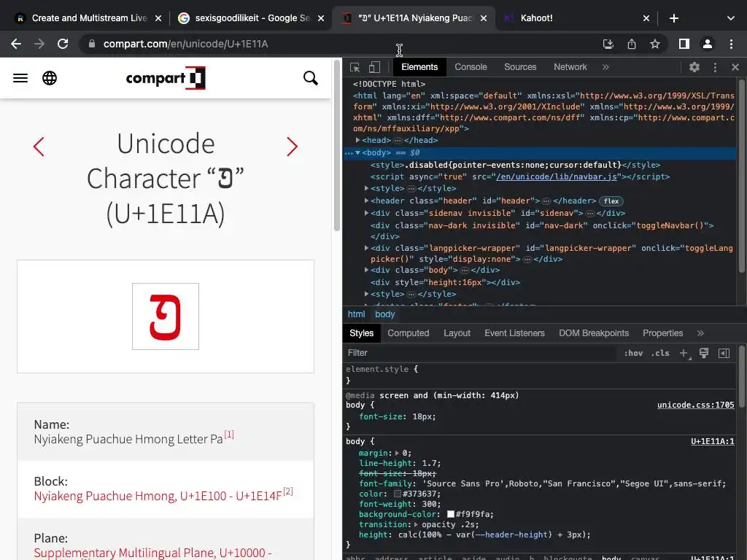Viewport: 747px width, 560px height.
Task: Click the red character glyph image
Action: 166,316
